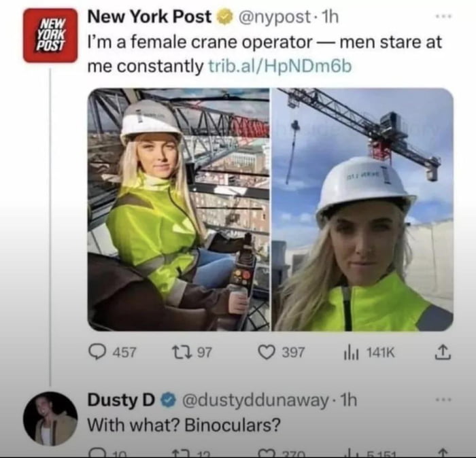Open the New York Post display name

click(150, 17)
